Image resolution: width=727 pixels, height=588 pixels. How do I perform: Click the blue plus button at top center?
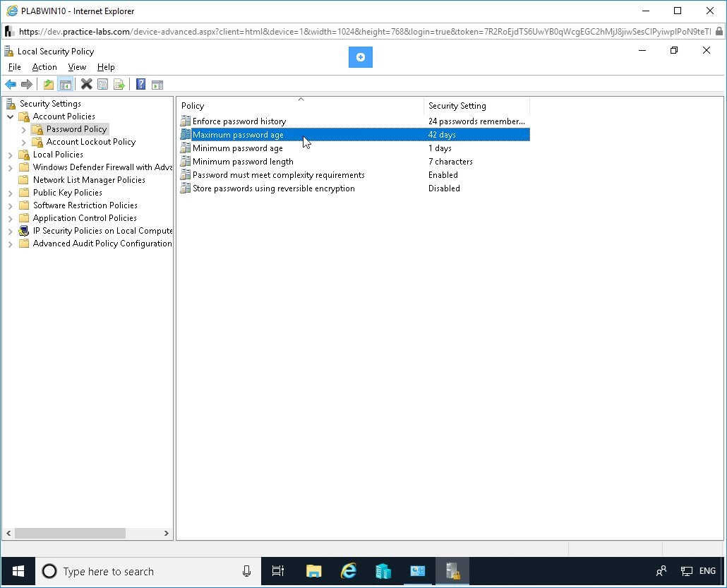pos(360,57)
